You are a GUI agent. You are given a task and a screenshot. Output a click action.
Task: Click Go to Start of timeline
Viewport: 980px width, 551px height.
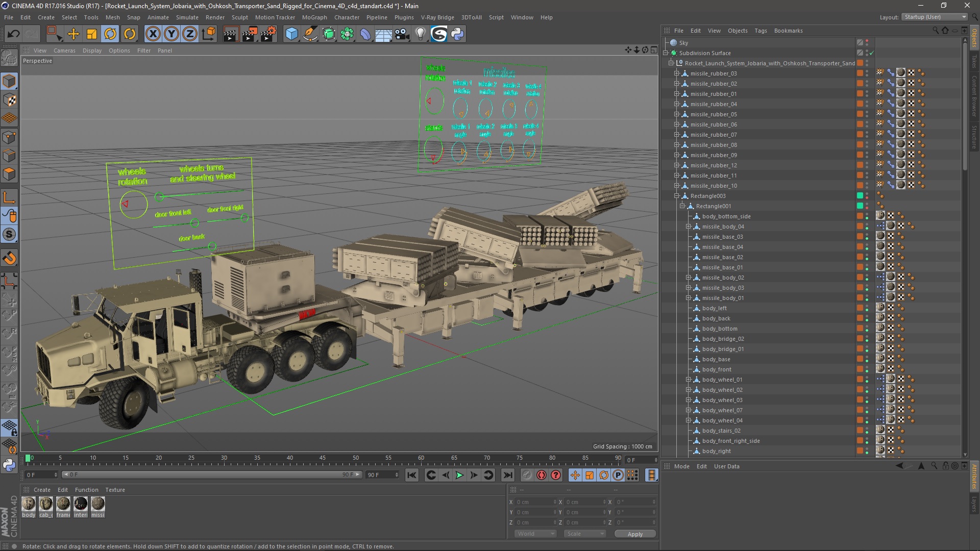[x=411, y=475]
